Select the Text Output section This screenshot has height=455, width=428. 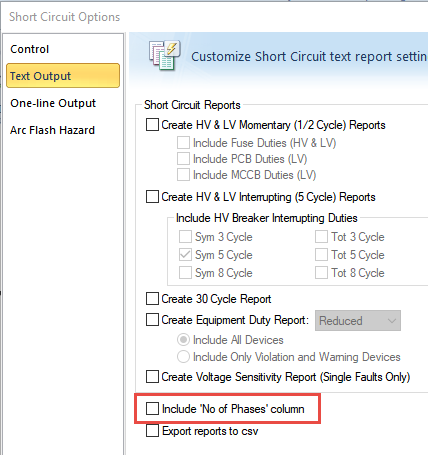(63, 76)
